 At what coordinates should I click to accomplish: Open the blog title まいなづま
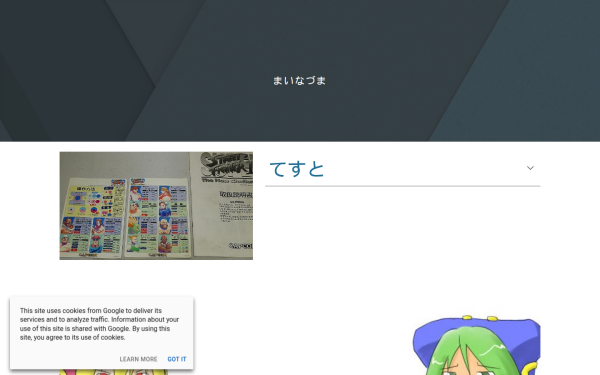pos(299,81)
